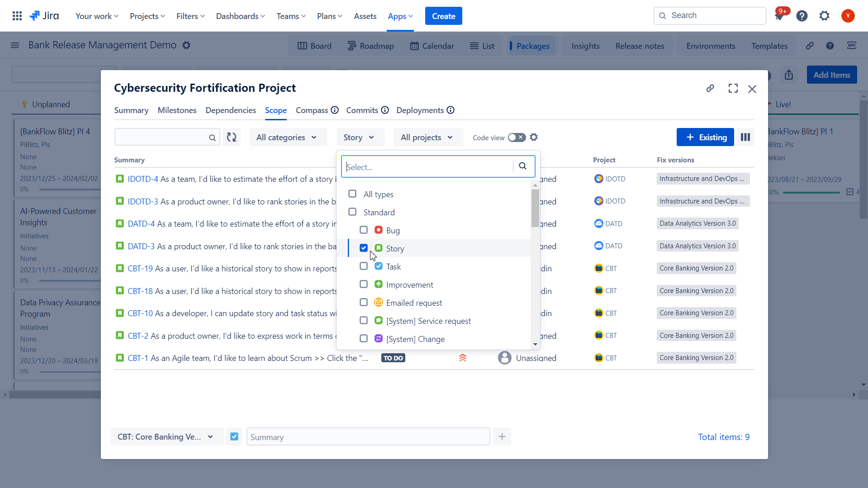Screen dimensions: 868x488
Task: Click the share/export icon near Add Items
Action: (x=788, y=75)
